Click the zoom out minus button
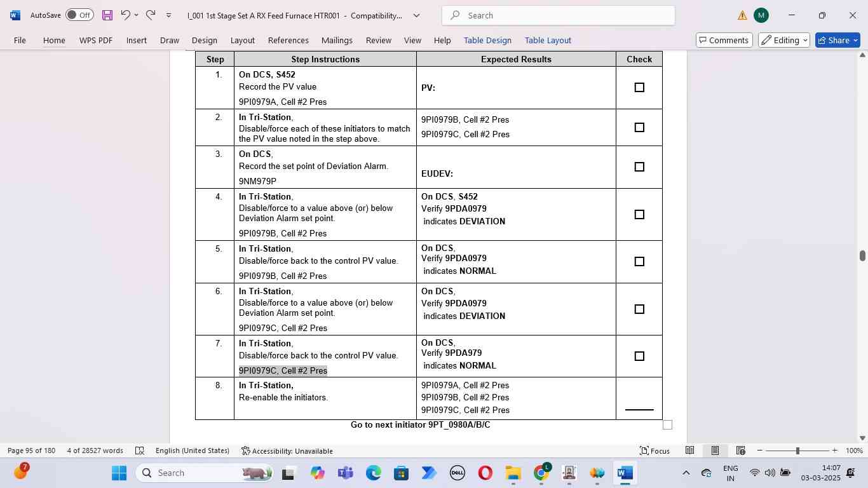This screenshot has height=488, width=868. pyautogui.click(x=759, y=451)
